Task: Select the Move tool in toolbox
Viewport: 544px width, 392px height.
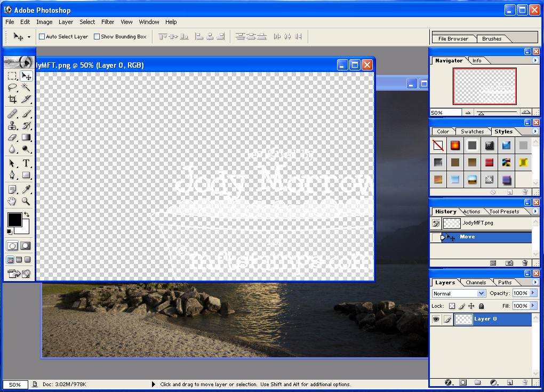Action: pyautogui.click(x=26, y=76)
